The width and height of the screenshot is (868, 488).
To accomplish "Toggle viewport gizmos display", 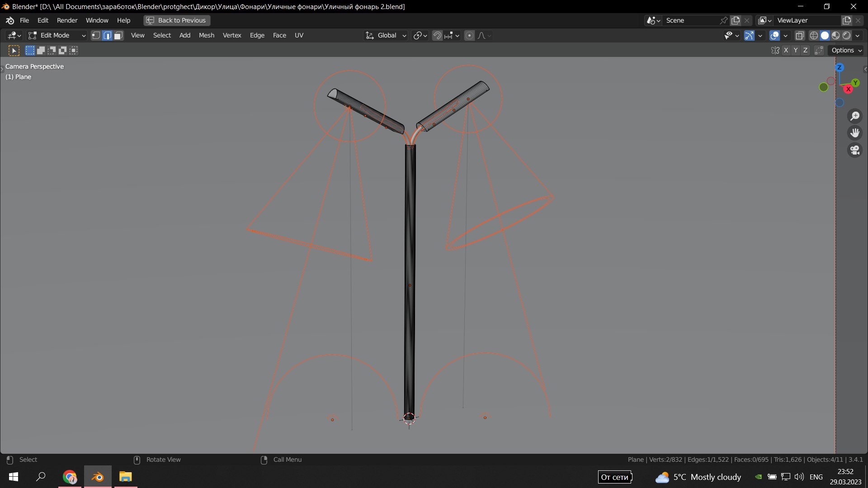I will pyautogui.click(x=749, y=35).
